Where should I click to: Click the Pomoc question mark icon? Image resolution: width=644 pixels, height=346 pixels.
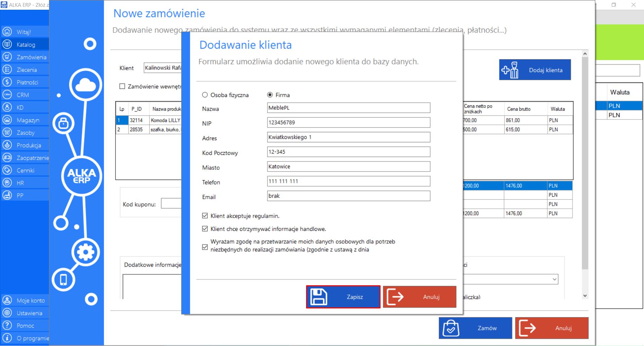pyautogui.click(x=7, y=326)
